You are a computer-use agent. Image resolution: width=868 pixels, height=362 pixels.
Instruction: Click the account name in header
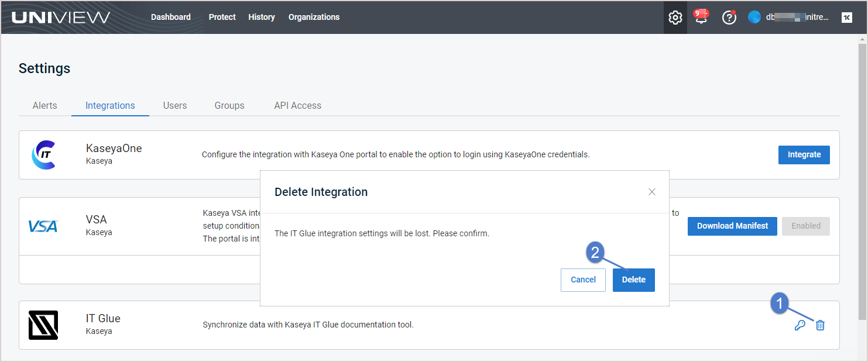(x=797, y=18)
